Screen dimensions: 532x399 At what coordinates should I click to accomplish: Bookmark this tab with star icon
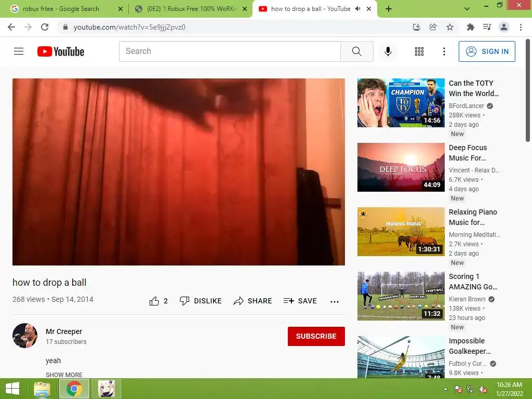450,27
